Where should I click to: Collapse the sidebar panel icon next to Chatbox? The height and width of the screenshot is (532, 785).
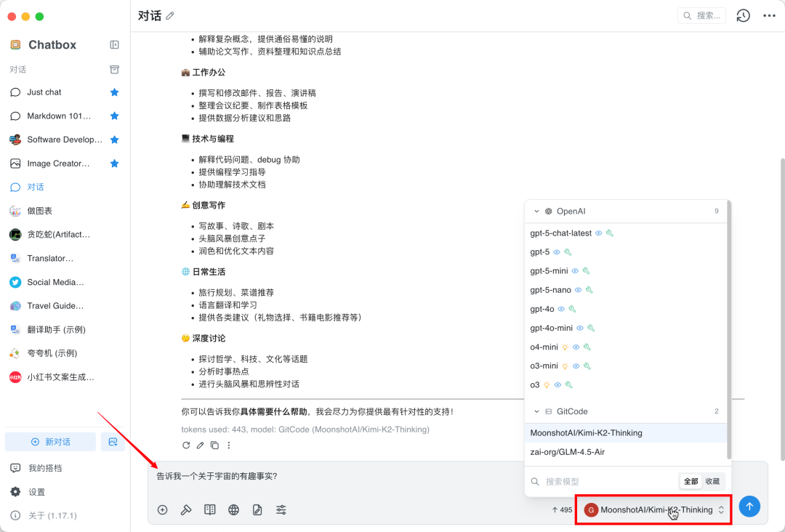114,44
